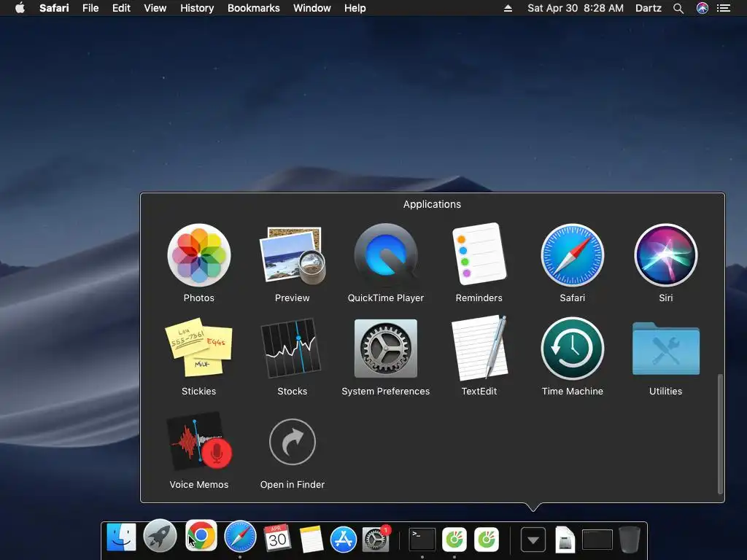Click the eject icon in the menu bar
The width and height of the screenshot is (747, 560).
coord(508,8)
